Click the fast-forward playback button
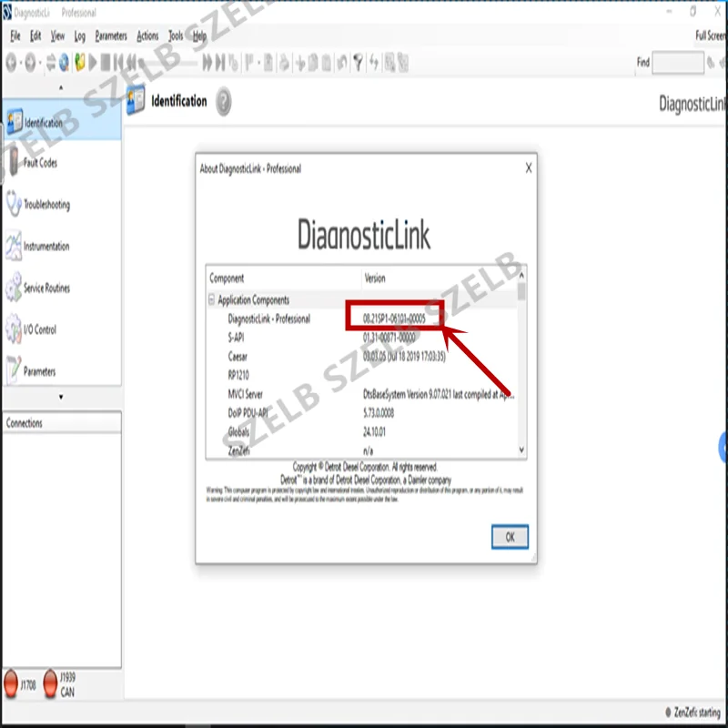The image size is (728, 728). (x=207, y=62)
